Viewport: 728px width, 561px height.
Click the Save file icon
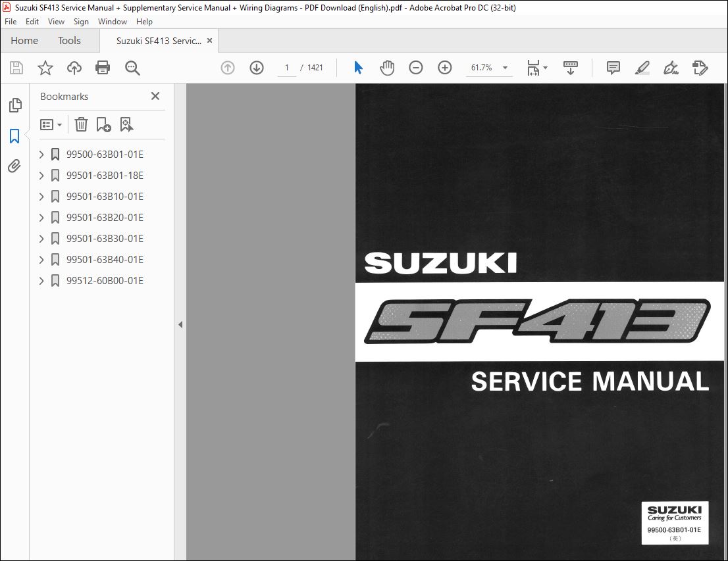coord(16,68)
